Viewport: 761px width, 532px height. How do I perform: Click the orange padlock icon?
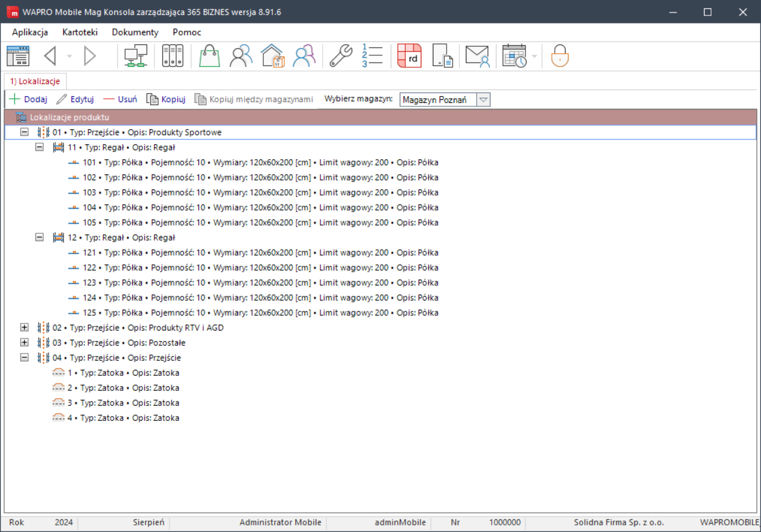(x=560, y=56)
